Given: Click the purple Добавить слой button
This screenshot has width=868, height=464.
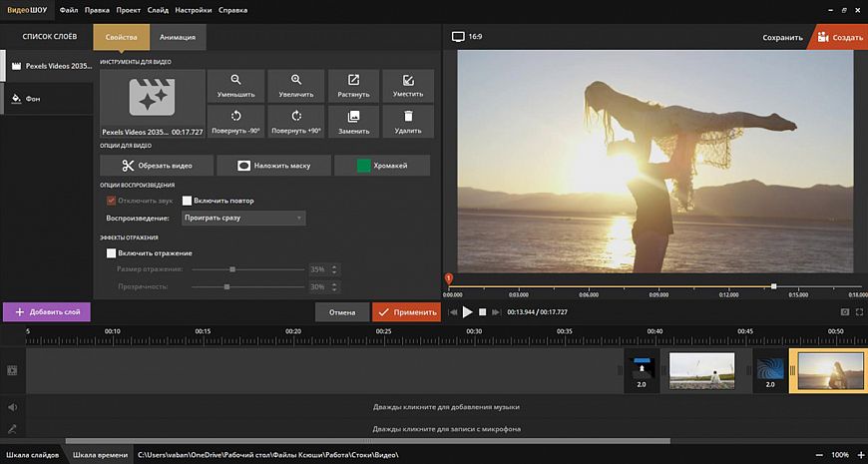Looking at the screenshot, I should pos(47,311).
